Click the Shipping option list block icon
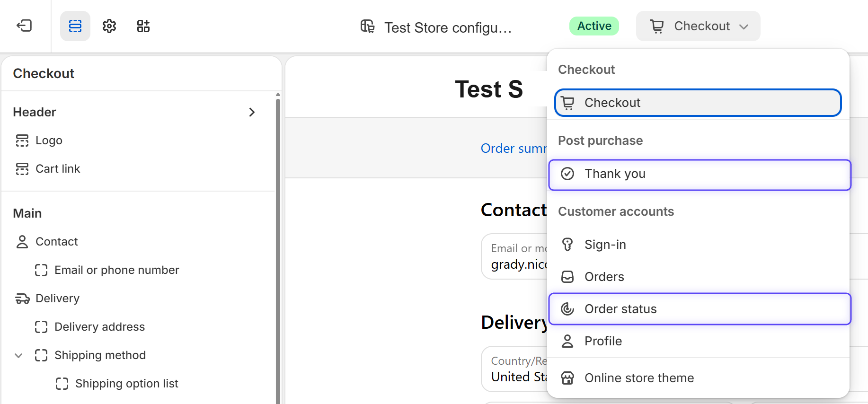This screenshot has width=868, height=404. coord(62,384)
